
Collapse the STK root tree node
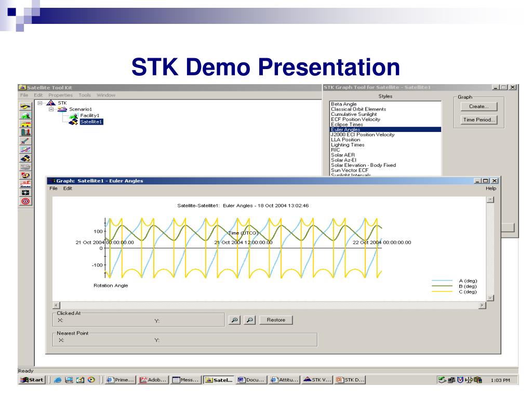(x=40, y=103)
